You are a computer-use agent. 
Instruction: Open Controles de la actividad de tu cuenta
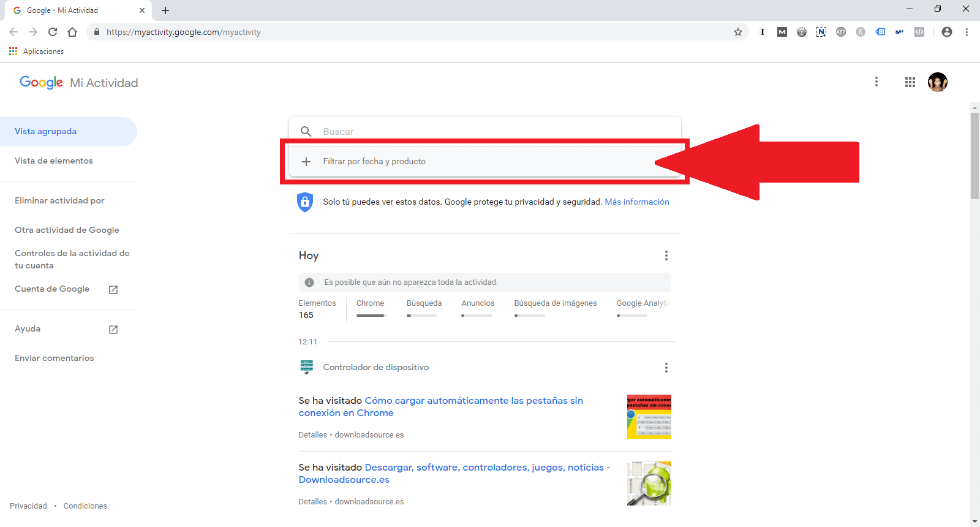tap(72, 259)
